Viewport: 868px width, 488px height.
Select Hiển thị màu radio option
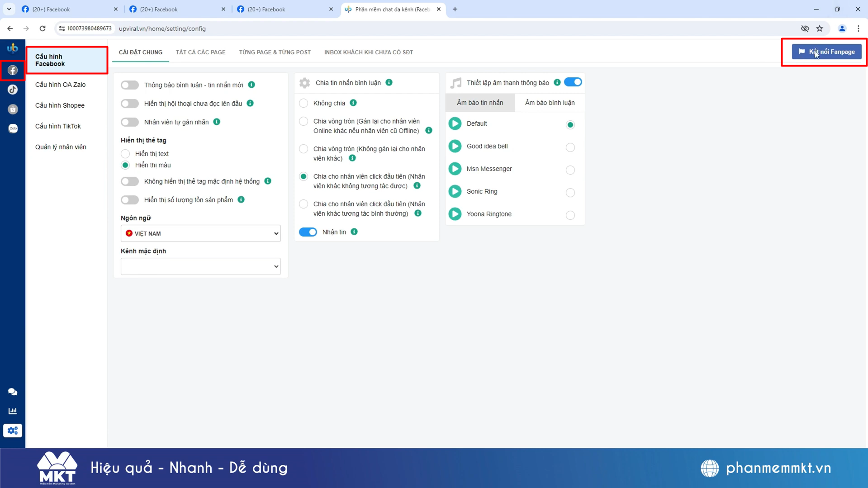pos(125,165)
